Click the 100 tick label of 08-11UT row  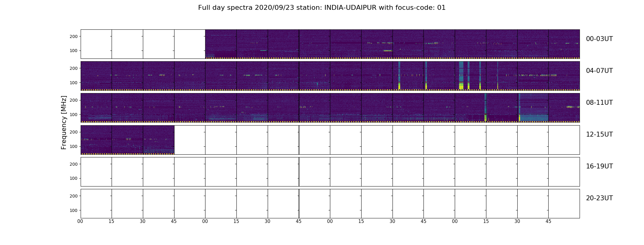pyautogui.click(x=74, y=115)
